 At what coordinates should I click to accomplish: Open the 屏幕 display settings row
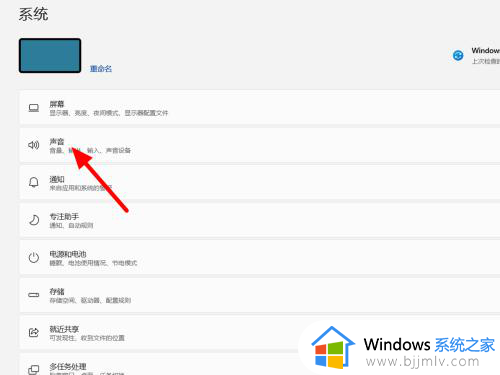pyautogui.click(x=260, y=108)
